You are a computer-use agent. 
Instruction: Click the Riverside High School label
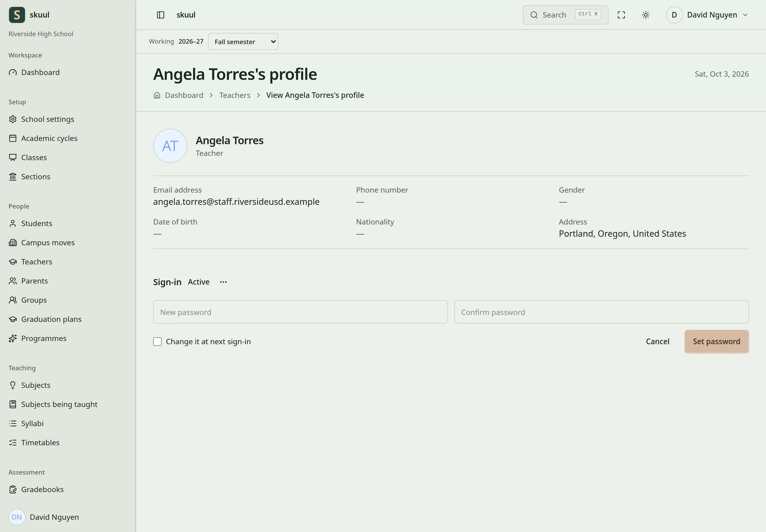coord(41,34)
